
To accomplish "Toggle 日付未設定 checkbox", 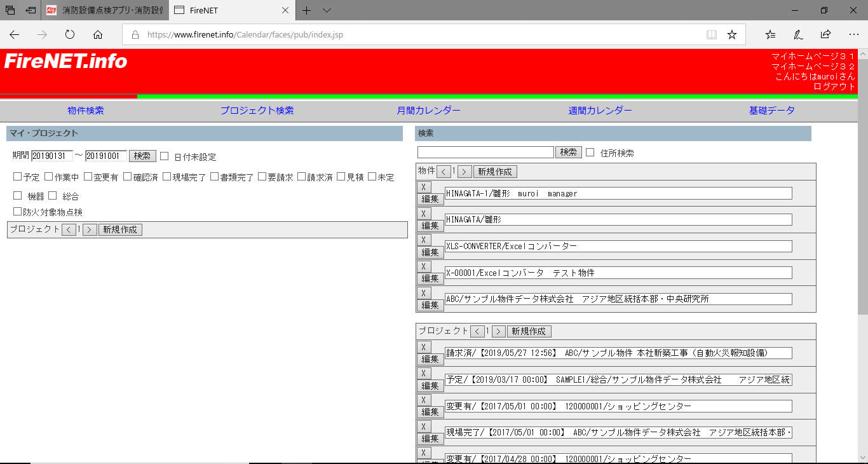I will pos(164,156).
